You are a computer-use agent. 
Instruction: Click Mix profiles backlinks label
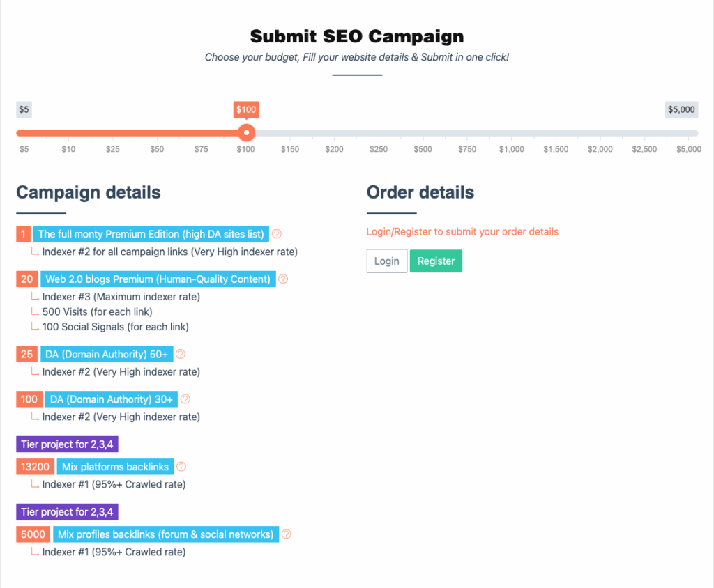tap(166, 534)
